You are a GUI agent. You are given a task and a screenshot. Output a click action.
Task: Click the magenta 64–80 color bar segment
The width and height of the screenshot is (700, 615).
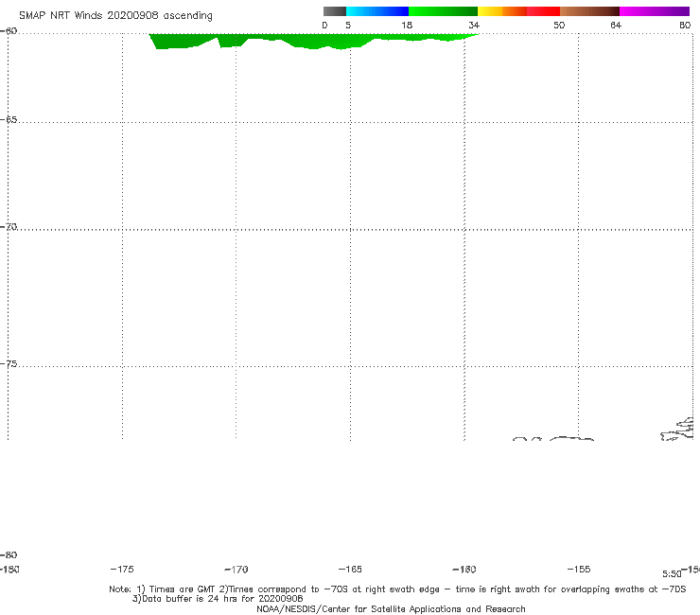(x=655, y=11)
